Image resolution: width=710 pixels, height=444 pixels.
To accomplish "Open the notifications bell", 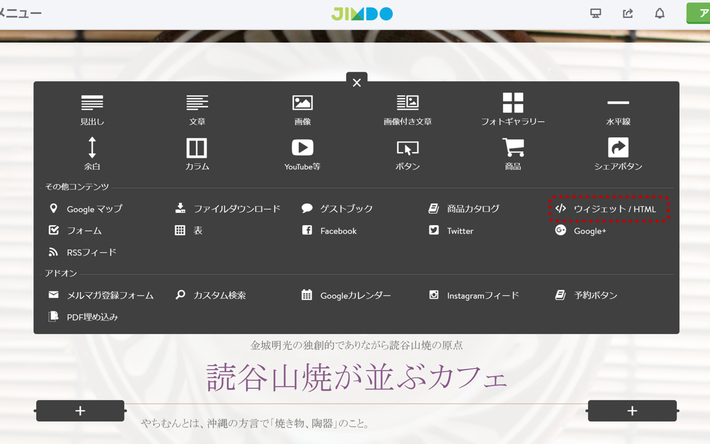I will pos(660,14).
